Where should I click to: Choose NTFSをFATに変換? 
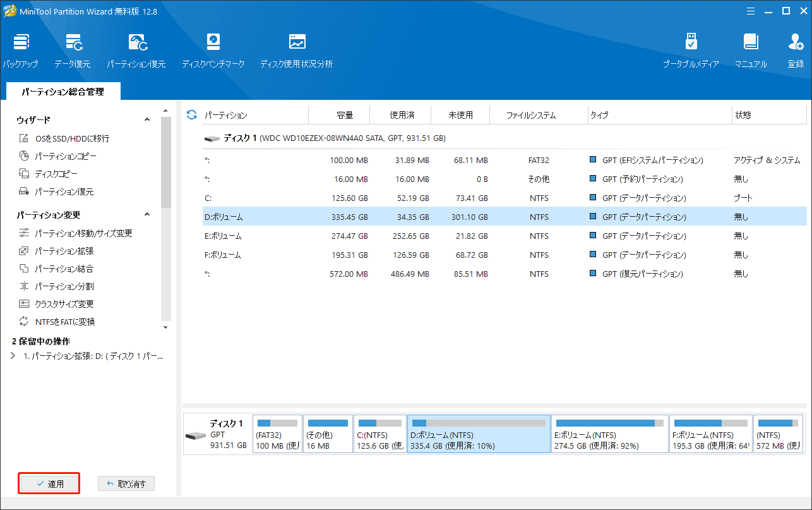(57, 322)
